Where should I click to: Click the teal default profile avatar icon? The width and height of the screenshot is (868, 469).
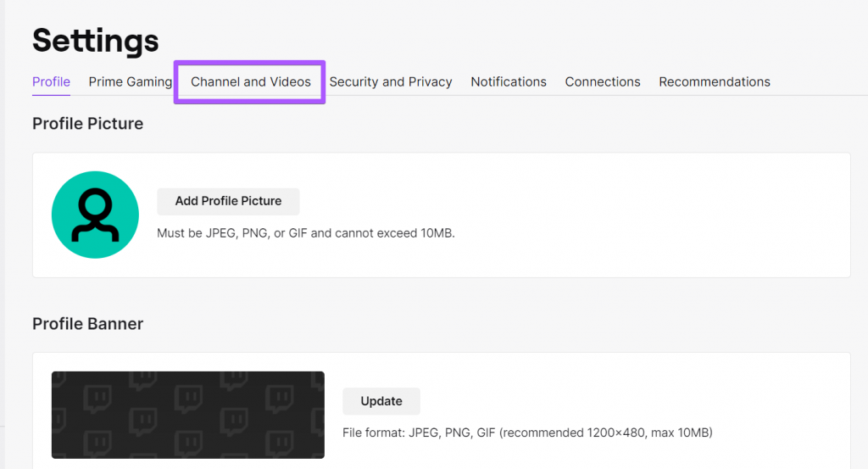(x=95, y=215)
